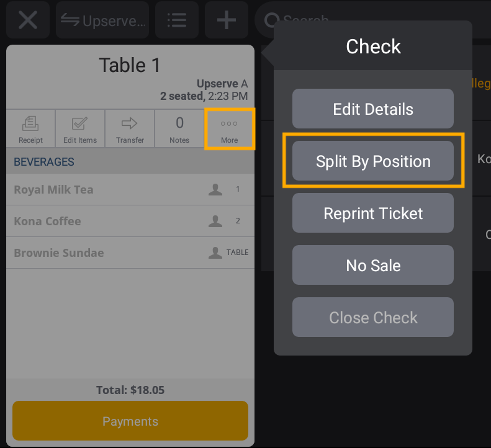Tap the 2 seated, 2:23 PM info

pyautogui.click(x=204, y=96)
